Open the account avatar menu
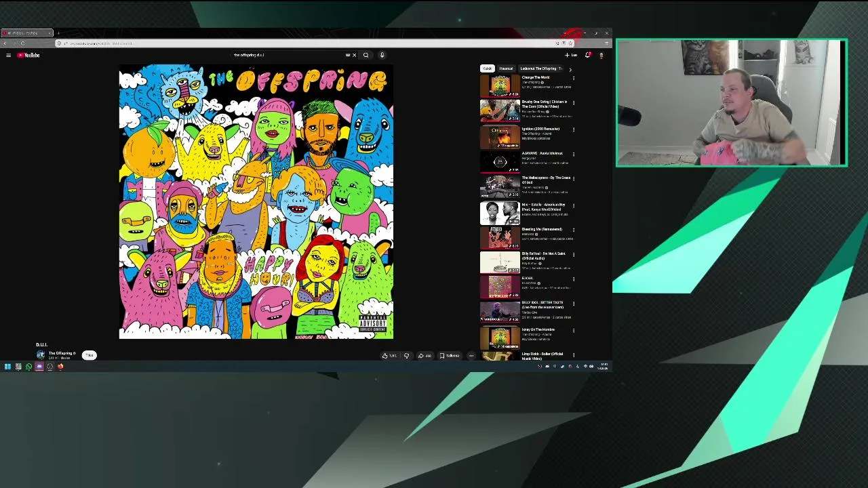 pos(601,55)
